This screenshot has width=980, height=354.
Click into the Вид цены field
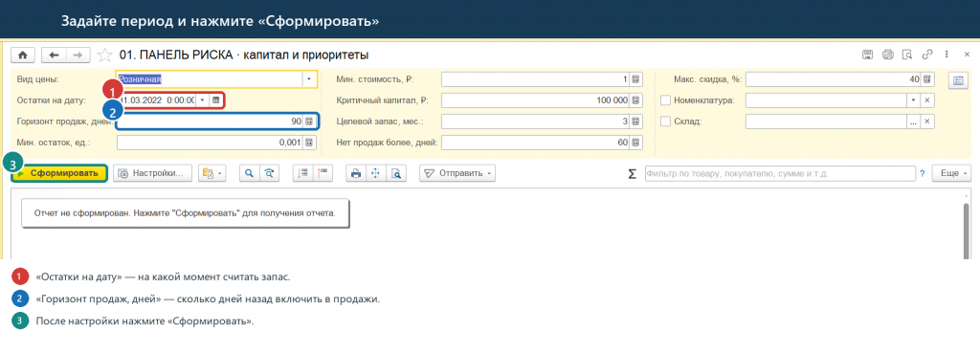click(x=210, y=79)
